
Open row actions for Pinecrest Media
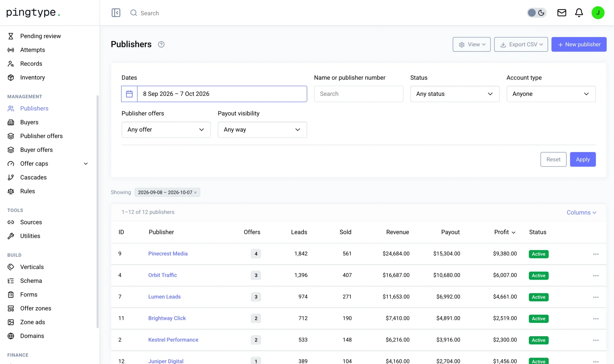tap(595, 254)
